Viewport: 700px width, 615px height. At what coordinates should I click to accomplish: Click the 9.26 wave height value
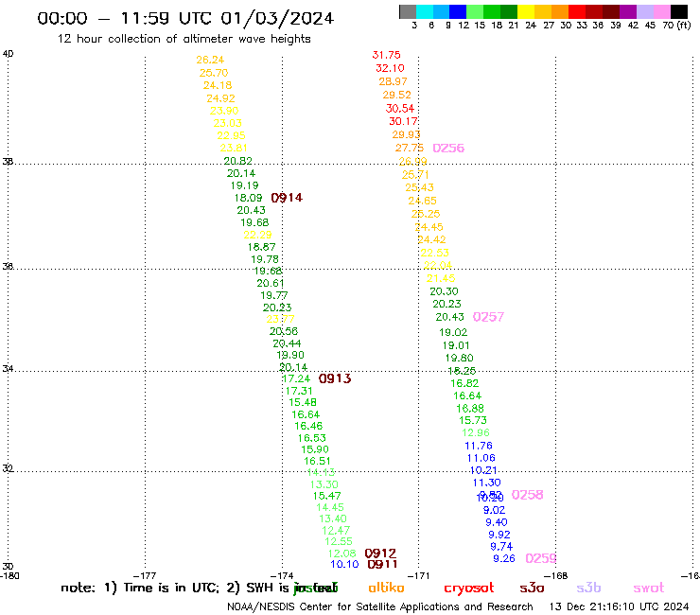pyautogui.click(x=503, y=558)
